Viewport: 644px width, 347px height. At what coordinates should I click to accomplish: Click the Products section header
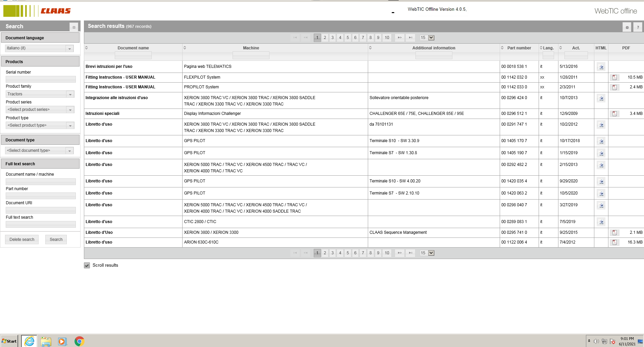pos(40,61)
